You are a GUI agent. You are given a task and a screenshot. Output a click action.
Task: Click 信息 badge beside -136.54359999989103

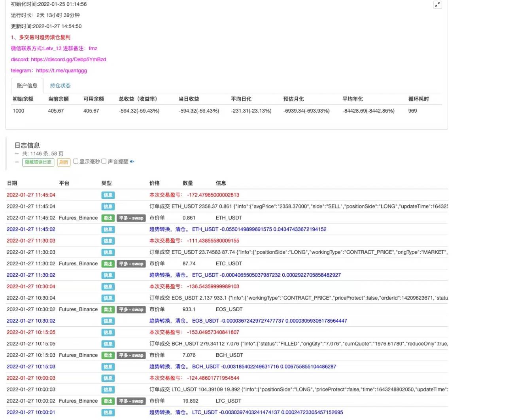point(108,287)
